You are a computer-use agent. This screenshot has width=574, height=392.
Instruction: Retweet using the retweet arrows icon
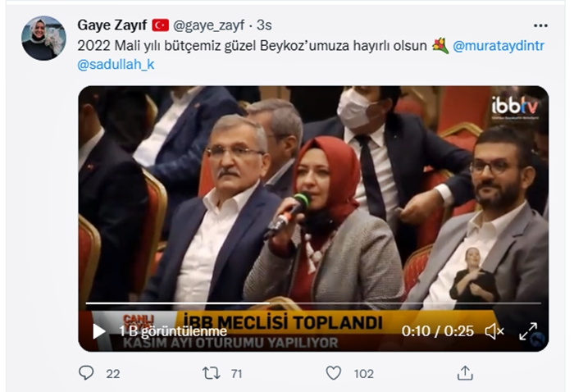tap(212, 373)
